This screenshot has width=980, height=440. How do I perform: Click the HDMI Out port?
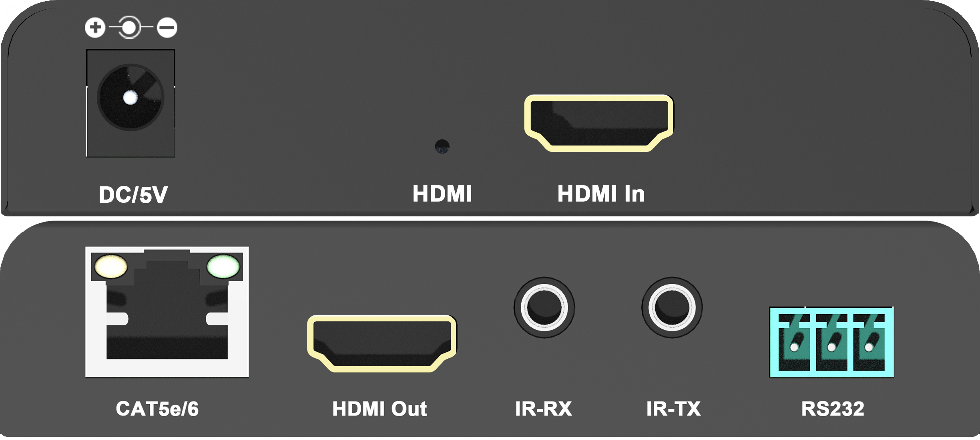click(x=382, y=343)
